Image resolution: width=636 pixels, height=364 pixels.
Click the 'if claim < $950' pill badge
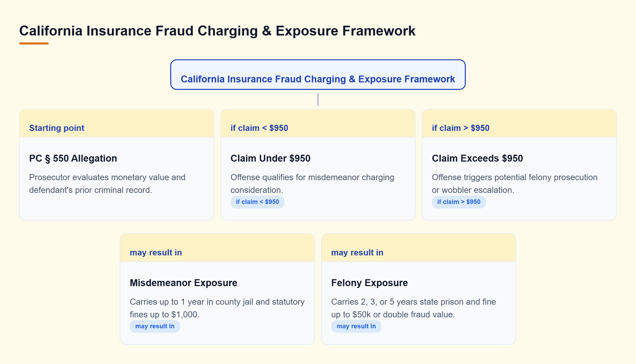coord(258,202)
